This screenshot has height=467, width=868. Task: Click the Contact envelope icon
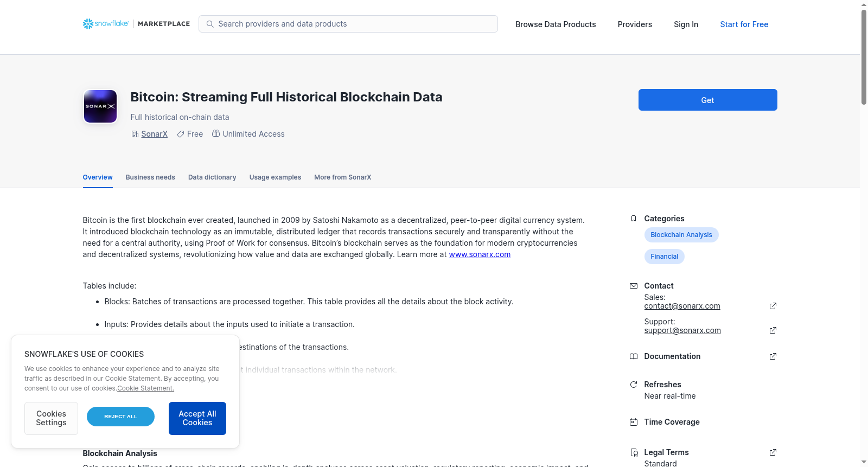(634, 286)
